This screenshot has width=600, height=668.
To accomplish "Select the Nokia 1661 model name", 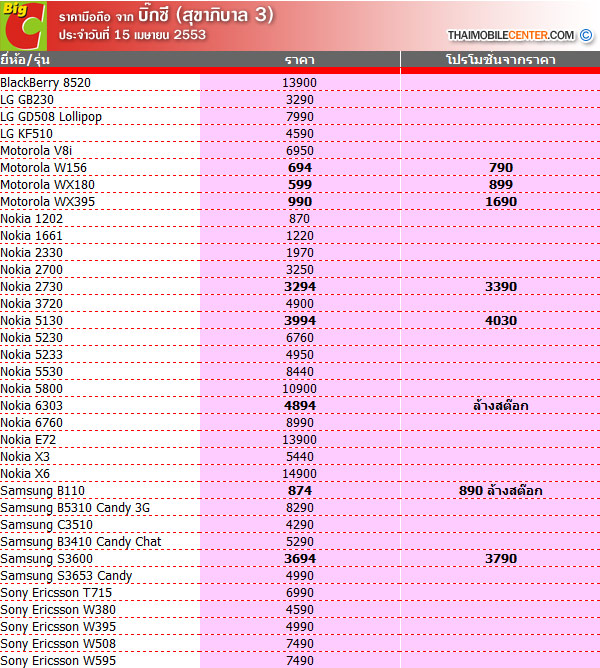I will [x=32, y=236].
